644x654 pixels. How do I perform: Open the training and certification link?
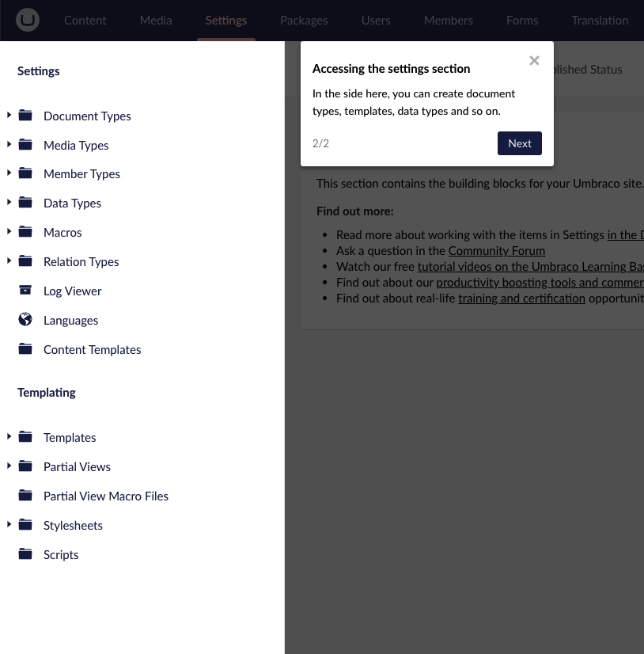521,298
